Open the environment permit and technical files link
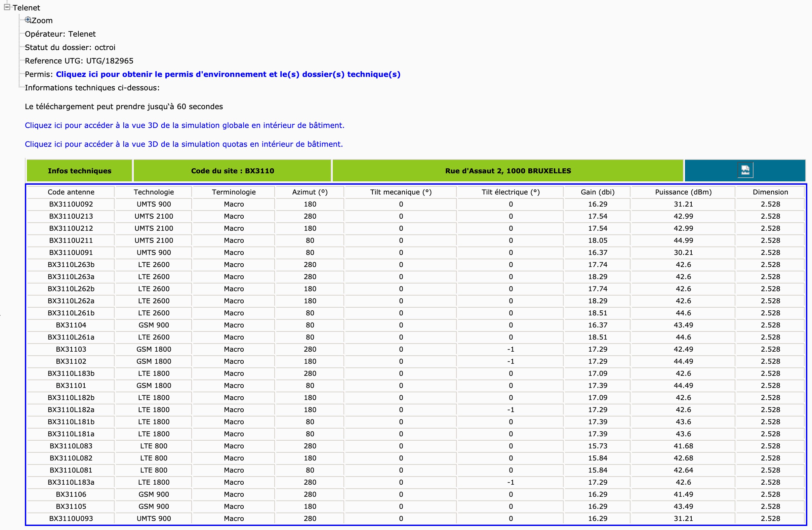812x530 pixels. [228, 74]
